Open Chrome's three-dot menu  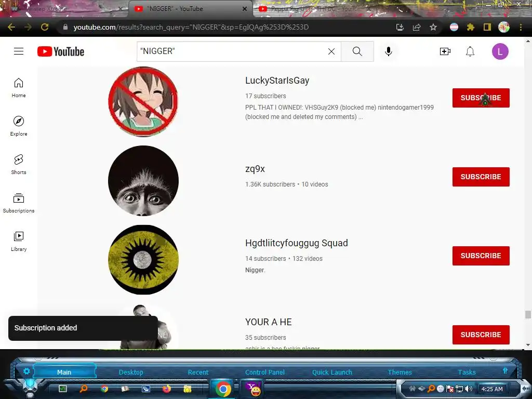[x=521, y=27]
